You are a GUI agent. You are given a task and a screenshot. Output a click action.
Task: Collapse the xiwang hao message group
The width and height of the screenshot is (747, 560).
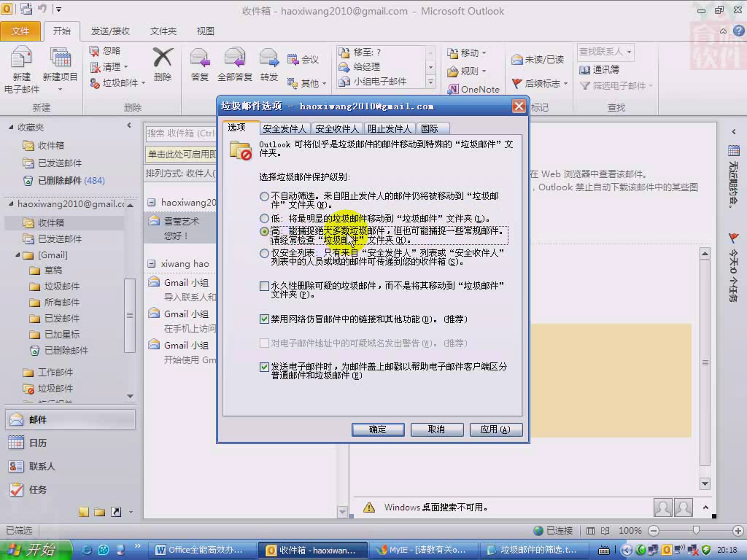tap(151, 263)
